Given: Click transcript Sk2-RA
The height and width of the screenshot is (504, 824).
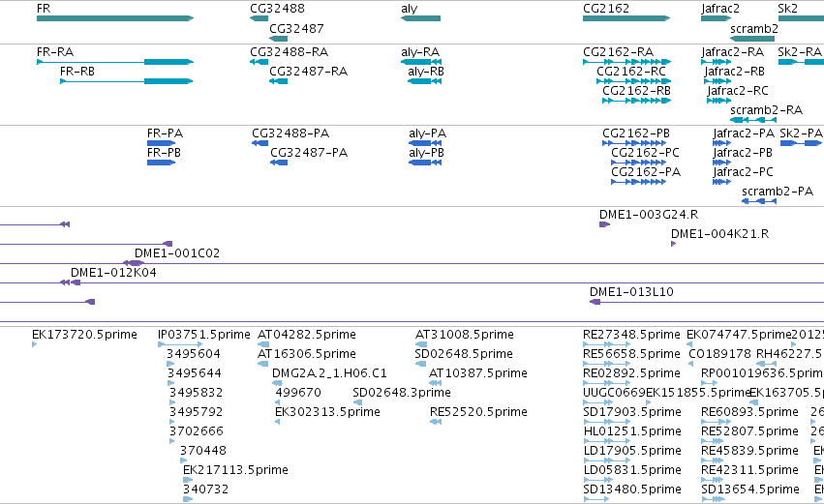Looking at the screenshot, I should [801, 62].
